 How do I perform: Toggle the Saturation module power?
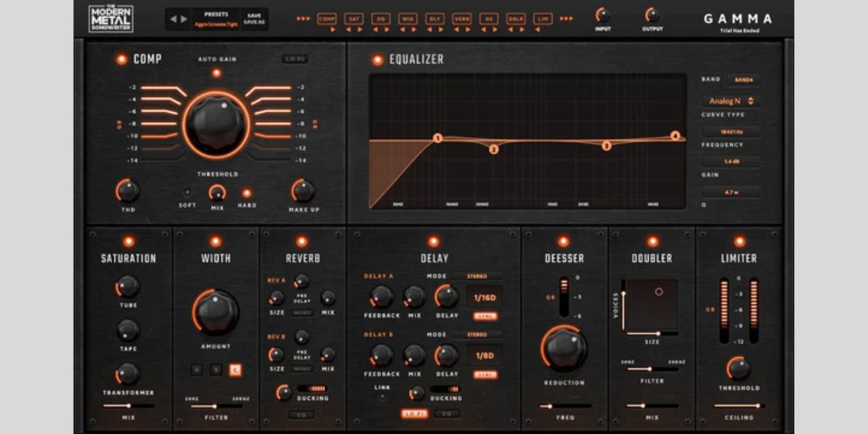pyautogui.click(x=129, y=242)
